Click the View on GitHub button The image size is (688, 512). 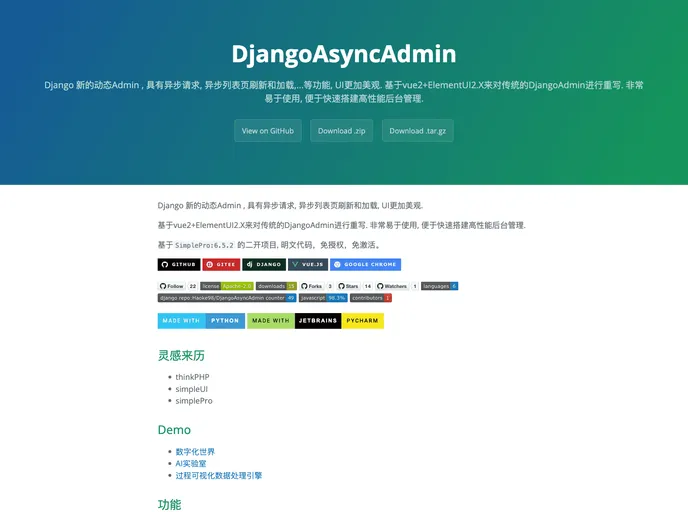click(x=268, y=131)
